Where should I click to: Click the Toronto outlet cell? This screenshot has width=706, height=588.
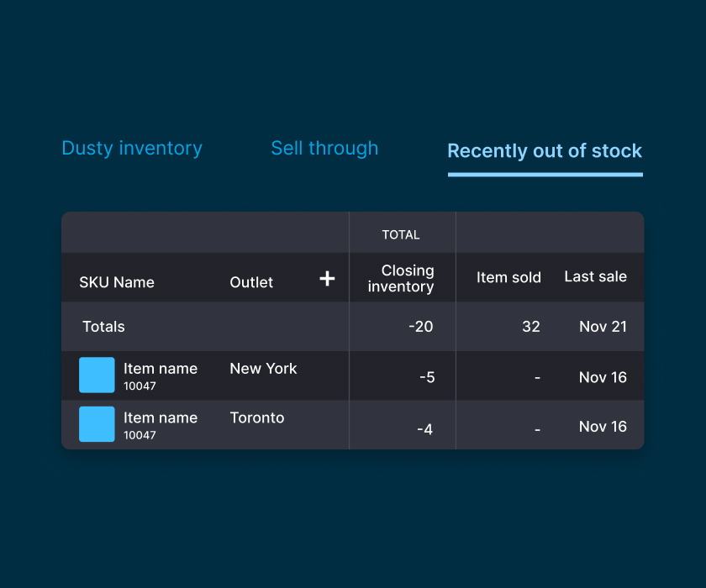[257, 418]
